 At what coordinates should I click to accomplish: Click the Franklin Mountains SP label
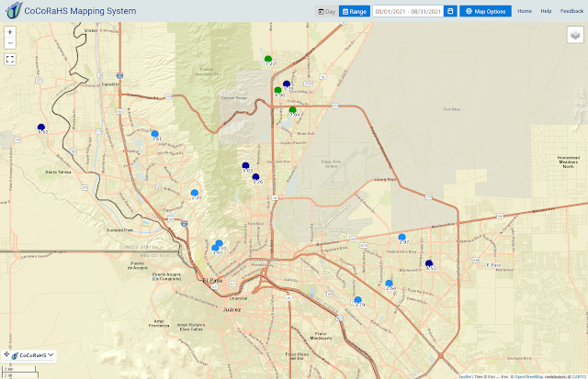tap(207, 72)
